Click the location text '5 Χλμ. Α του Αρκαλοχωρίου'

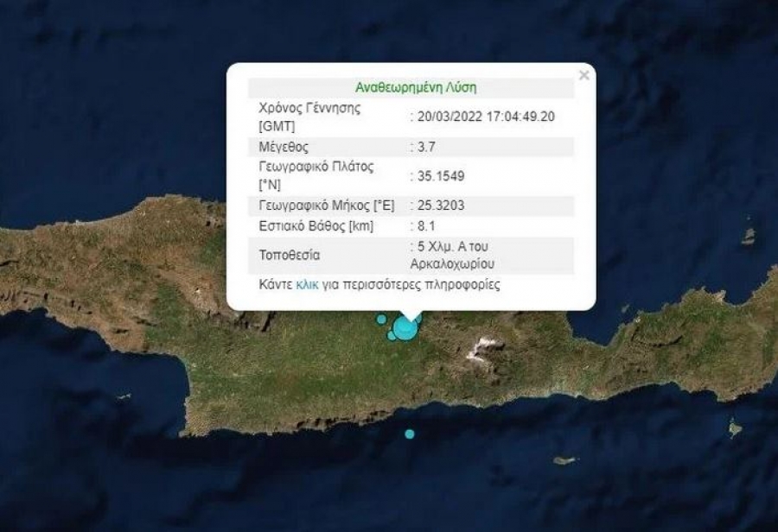click(458, 256)
